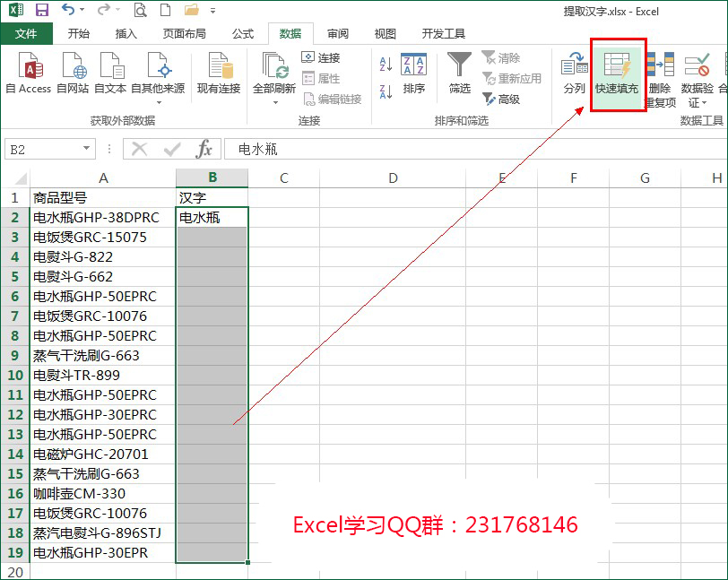Click the insert function fx button
Image resolution: width=728 pixels, height=580 pixels.
click(204, 149)
